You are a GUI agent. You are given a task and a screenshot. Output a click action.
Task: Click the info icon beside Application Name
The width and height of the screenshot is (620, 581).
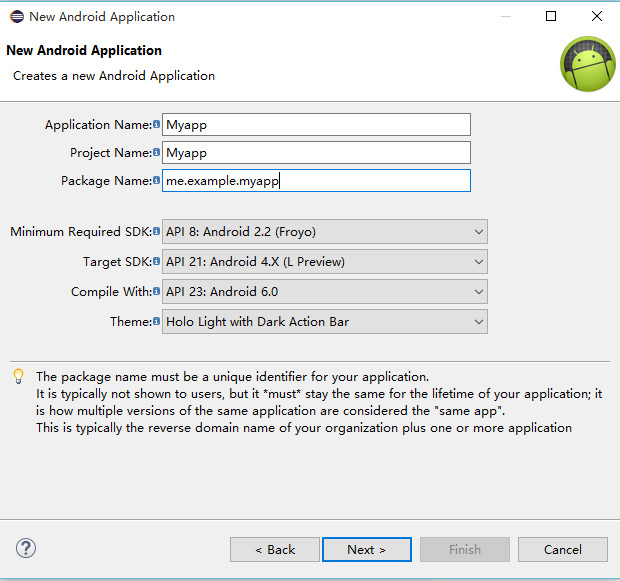(157, 124)
